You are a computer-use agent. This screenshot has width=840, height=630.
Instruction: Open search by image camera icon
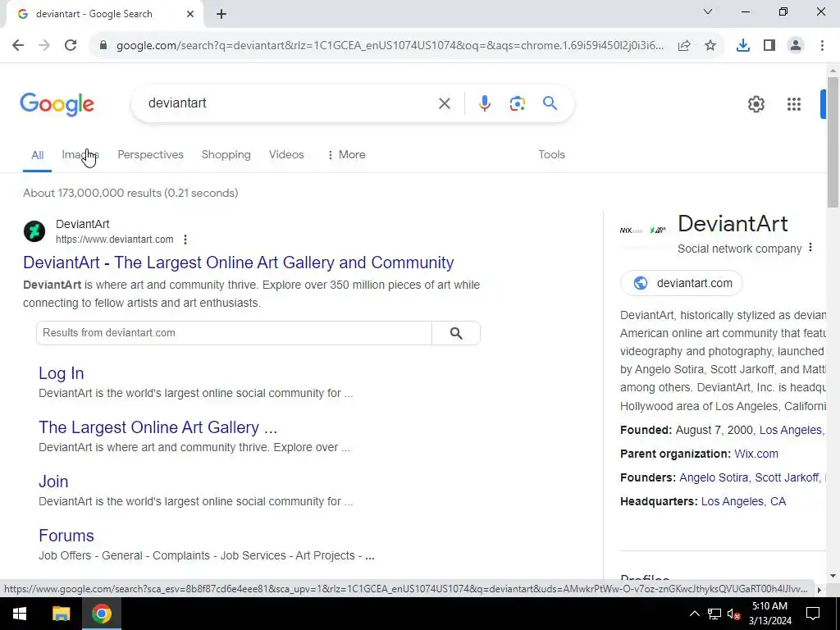(517, 103)
